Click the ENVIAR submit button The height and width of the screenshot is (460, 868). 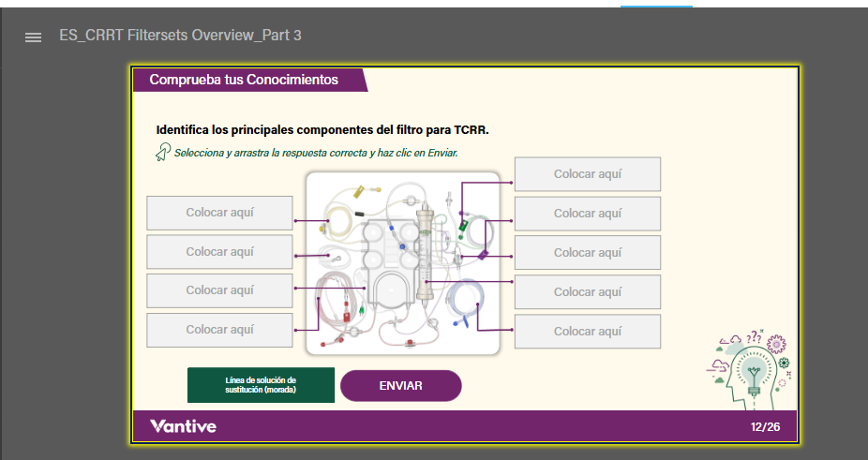click(x=401, y=386)
